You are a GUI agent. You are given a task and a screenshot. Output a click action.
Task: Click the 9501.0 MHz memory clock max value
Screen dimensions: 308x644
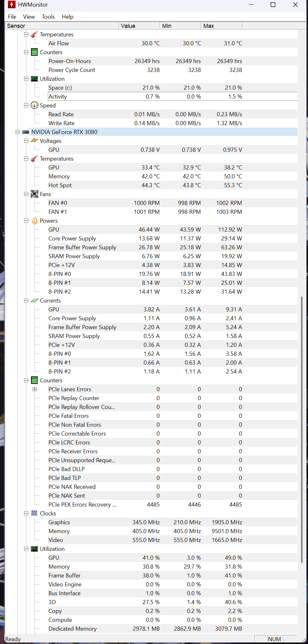(227, 531)
